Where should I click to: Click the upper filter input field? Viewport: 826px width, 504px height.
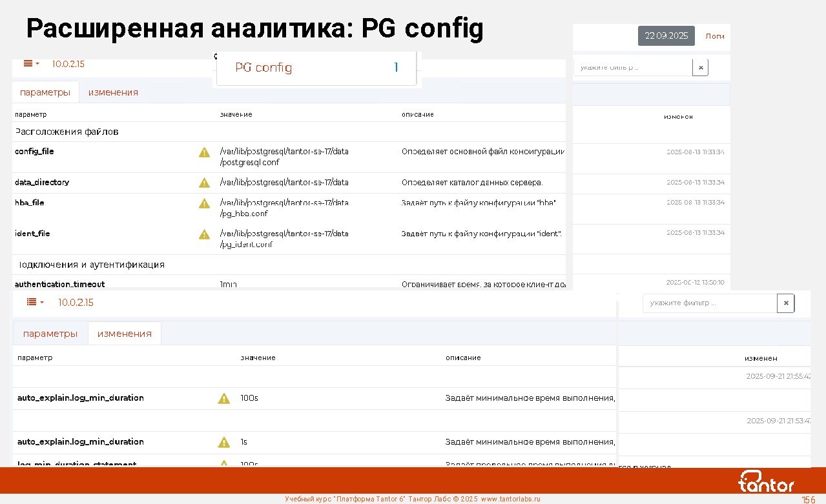tap(633, 68)
